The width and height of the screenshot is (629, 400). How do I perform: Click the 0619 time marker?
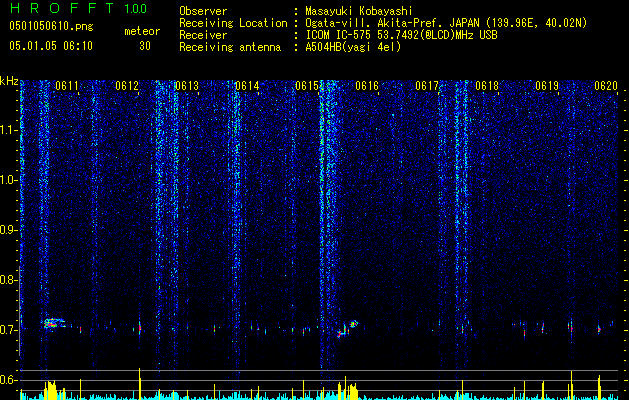(x=547, y=86)
